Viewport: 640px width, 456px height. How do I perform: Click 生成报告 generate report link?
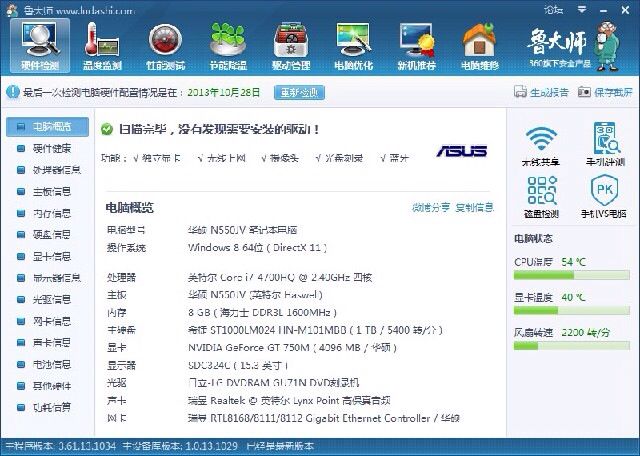[549, 92]
